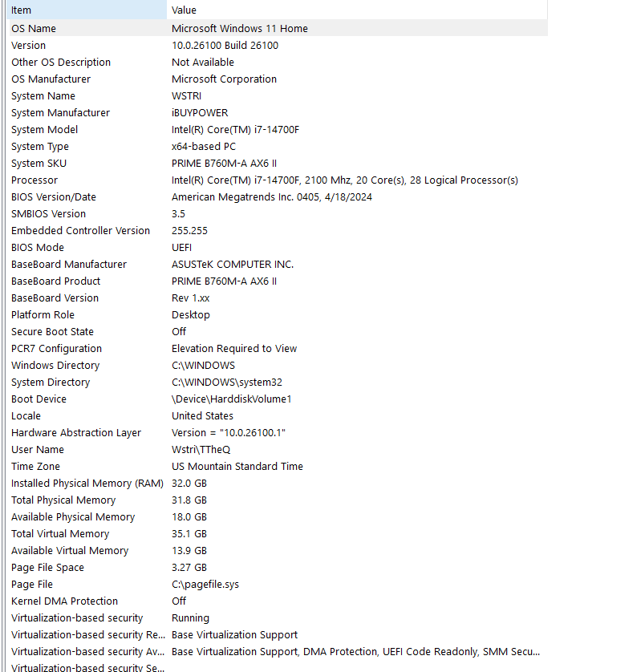Select the Available Physical Memory item

(73, 517)
